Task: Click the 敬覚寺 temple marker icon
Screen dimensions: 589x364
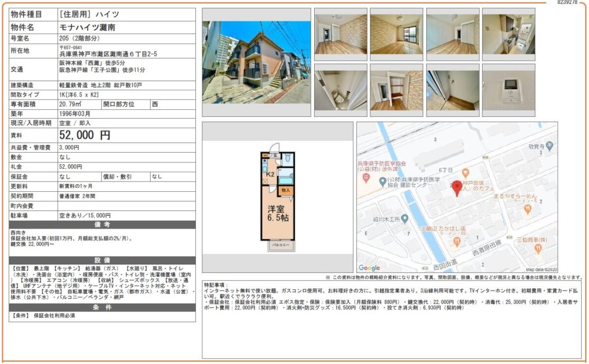Action: pyautogui.click(x=549, y=146)
